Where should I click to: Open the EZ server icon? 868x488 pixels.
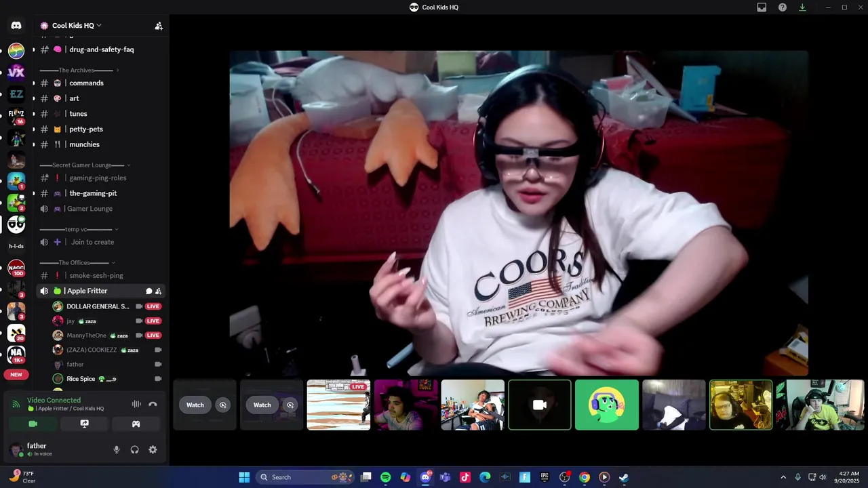(16, 94)
